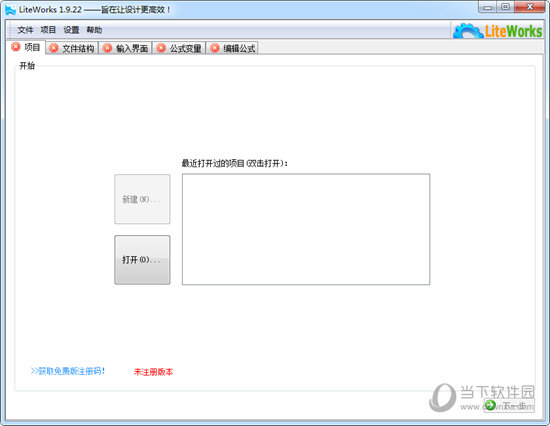The width and height of the screenshot is (550, 426).
Task: Minimize the LiteWorks window
Action: click(488, 7)
